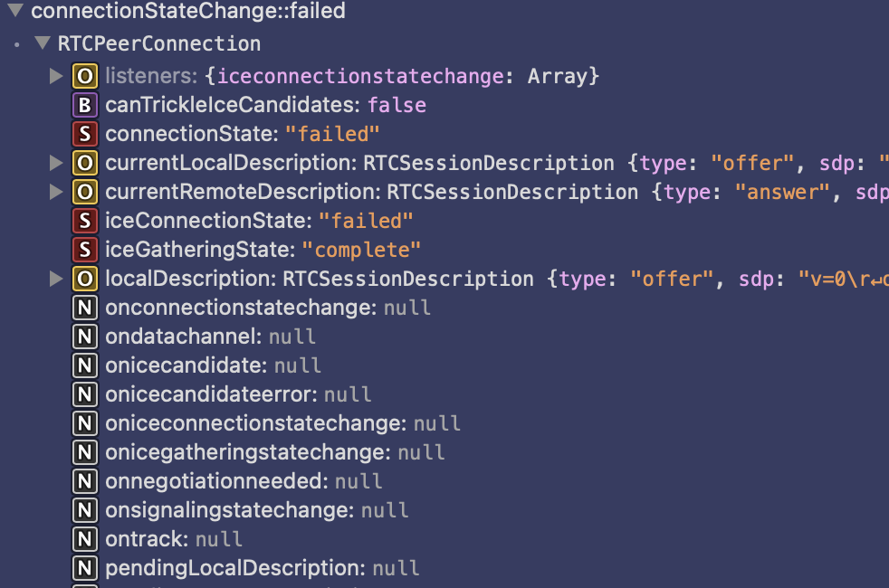889x588 pixels.
Task: Expand the localDescription property
Action: (x=57, y=279)
